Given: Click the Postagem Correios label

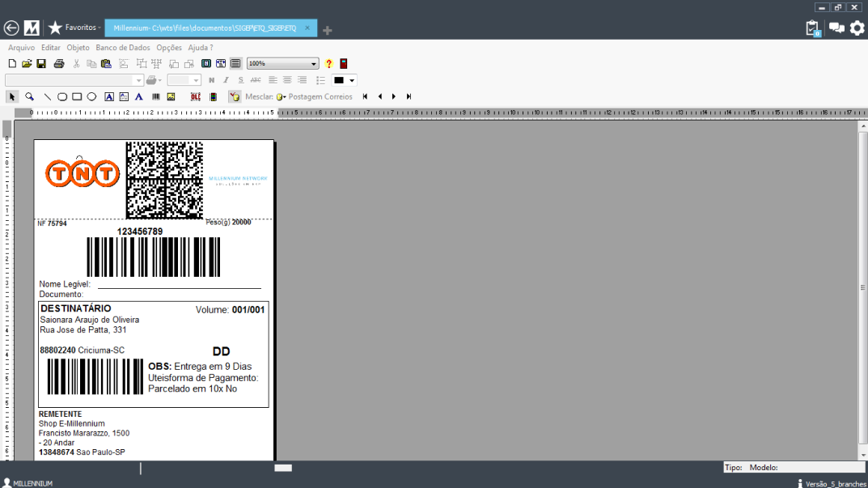Looking at the screenshot, I should (x=320, y=96).
